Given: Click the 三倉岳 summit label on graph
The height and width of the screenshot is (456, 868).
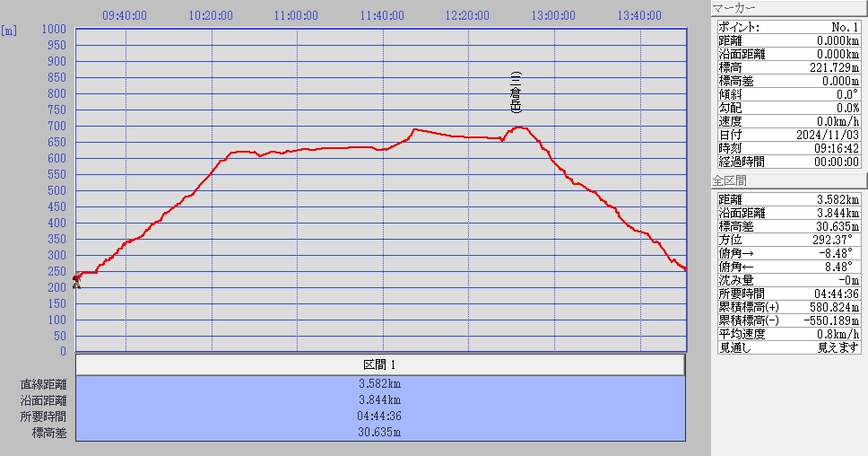Looking at the screenshot, I should click(516, 92).
